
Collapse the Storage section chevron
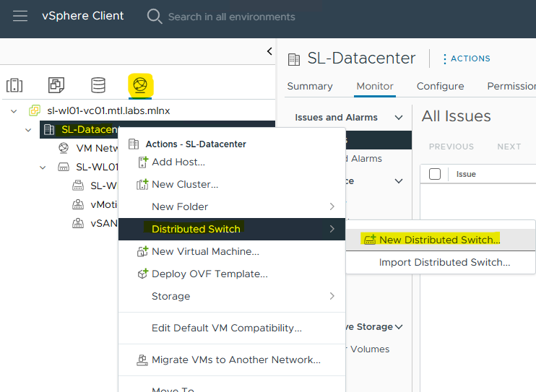399,327
